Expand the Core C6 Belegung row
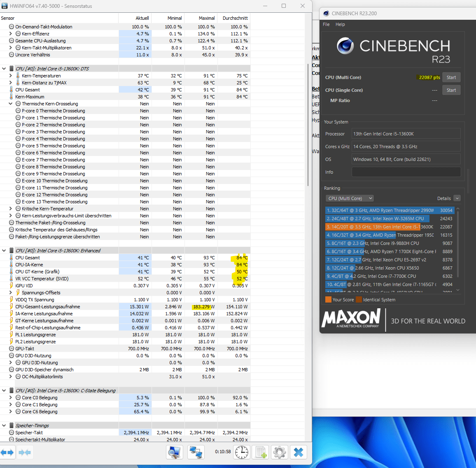The width and height of the screenshot is (476, 468). click(11, 412)
